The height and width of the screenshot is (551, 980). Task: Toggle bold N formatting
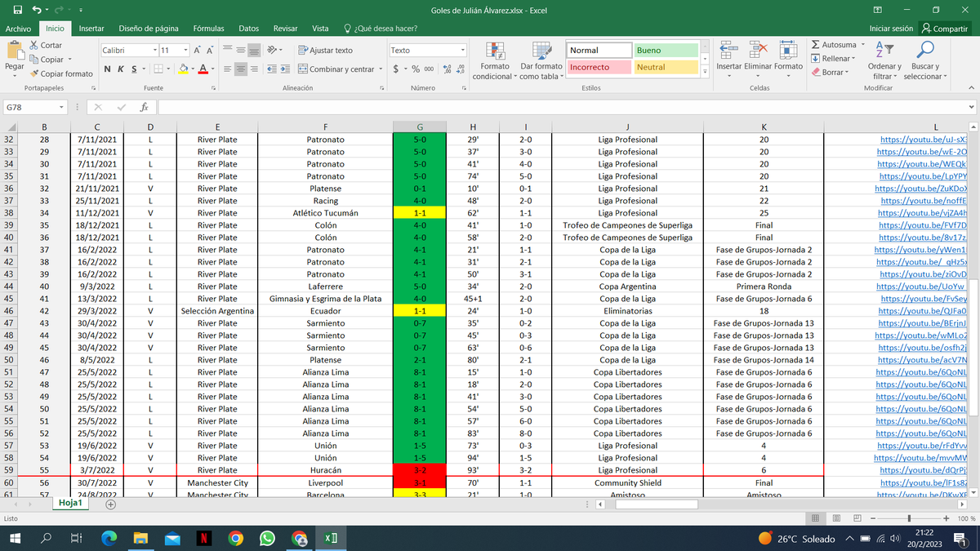108,69
